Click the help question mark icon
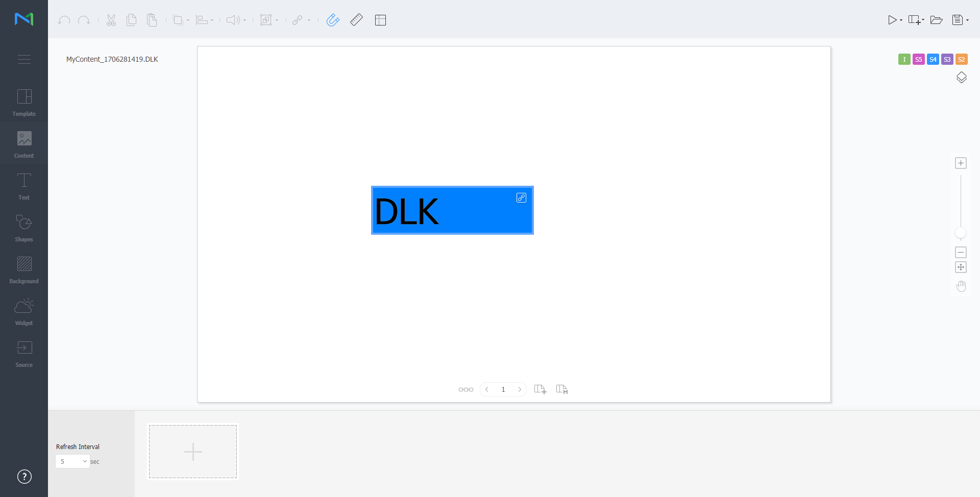980x497 pixels. (24, 477)
